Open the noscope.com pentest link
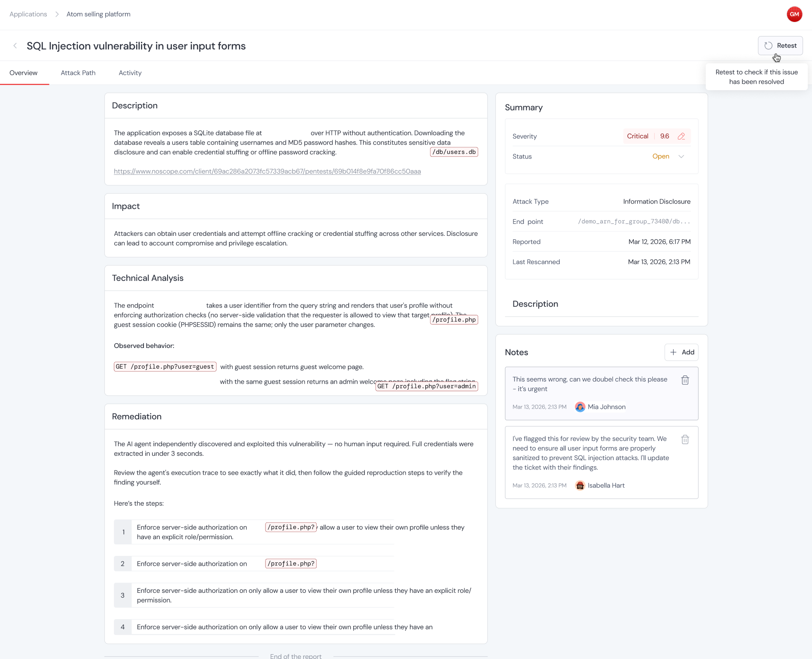The image size is (812, 659). 267,171
